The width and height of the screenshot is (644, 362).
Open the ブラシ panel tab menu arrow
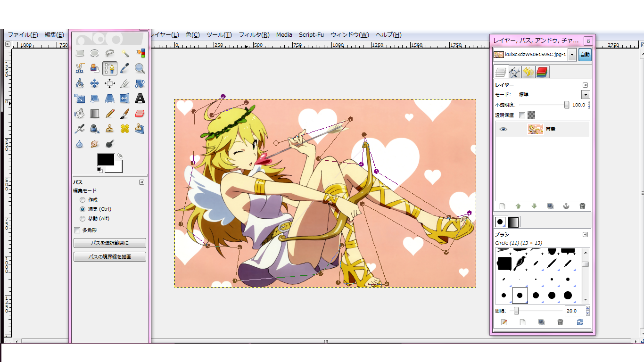[585, 234]
